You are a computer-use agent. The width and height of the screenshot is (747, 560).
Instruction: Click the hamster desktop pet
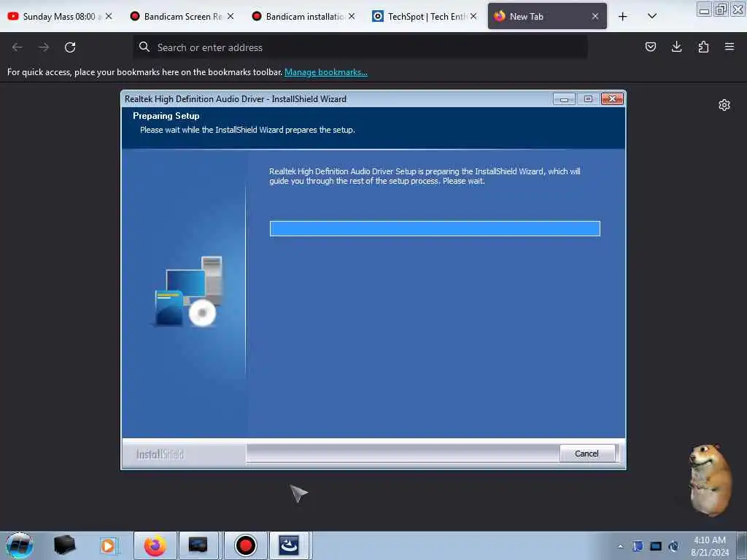pyautogui.click(x=709, y=480)
